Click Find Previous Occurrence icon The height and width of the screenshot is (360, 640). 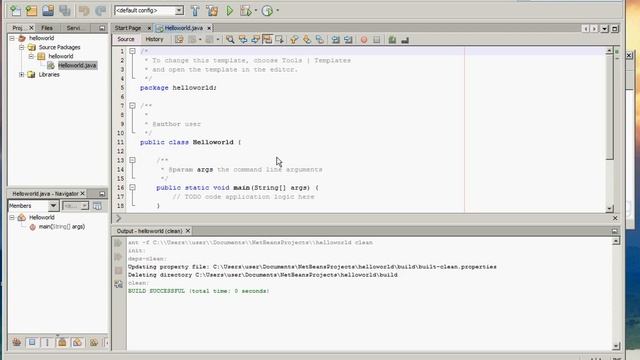pyautogui.click(x=243, y=40)
